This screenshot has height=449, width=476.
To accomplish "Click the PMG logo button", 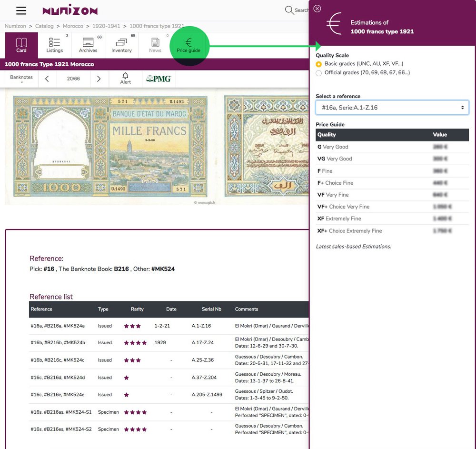I will (x=159, y=79).
